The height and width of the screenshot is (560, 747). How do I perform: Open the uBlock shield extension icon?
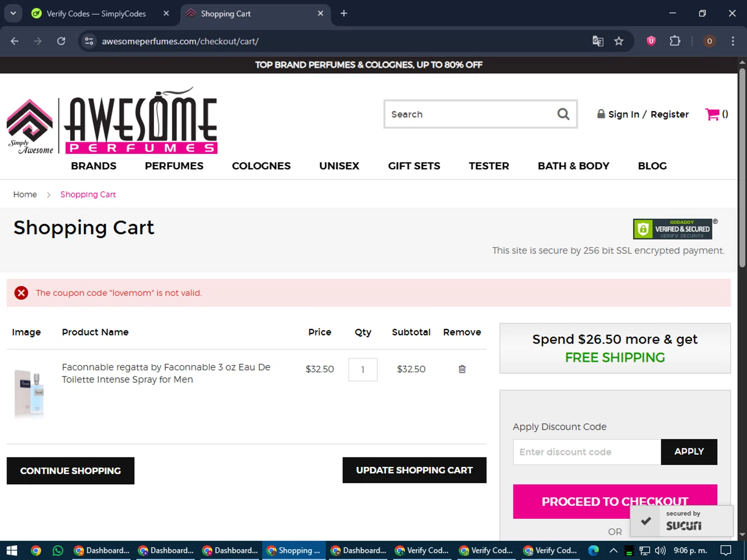pyautogui.click(x=651, y=41)
